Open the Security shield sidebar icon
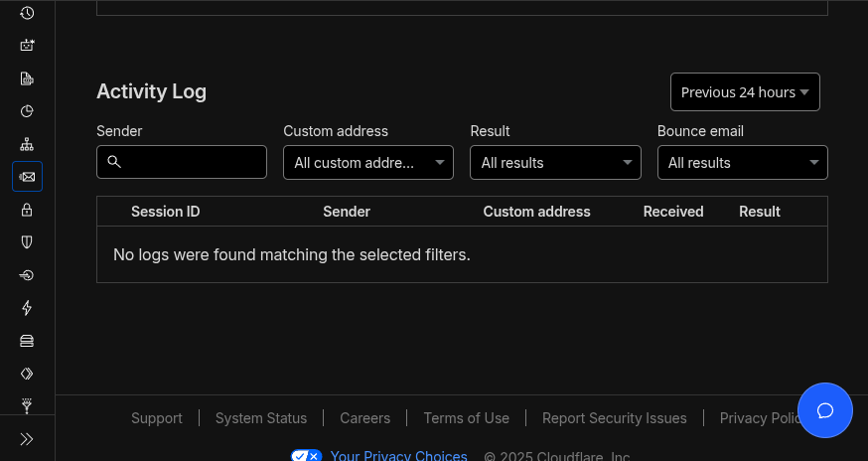The image size is (868, 461). 27,241
